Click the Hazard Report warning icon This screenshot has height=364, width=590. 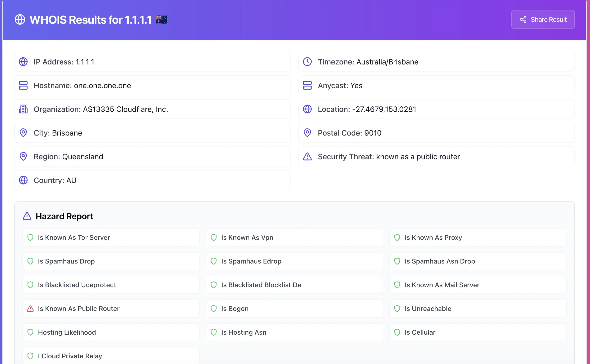pos(27,216)
